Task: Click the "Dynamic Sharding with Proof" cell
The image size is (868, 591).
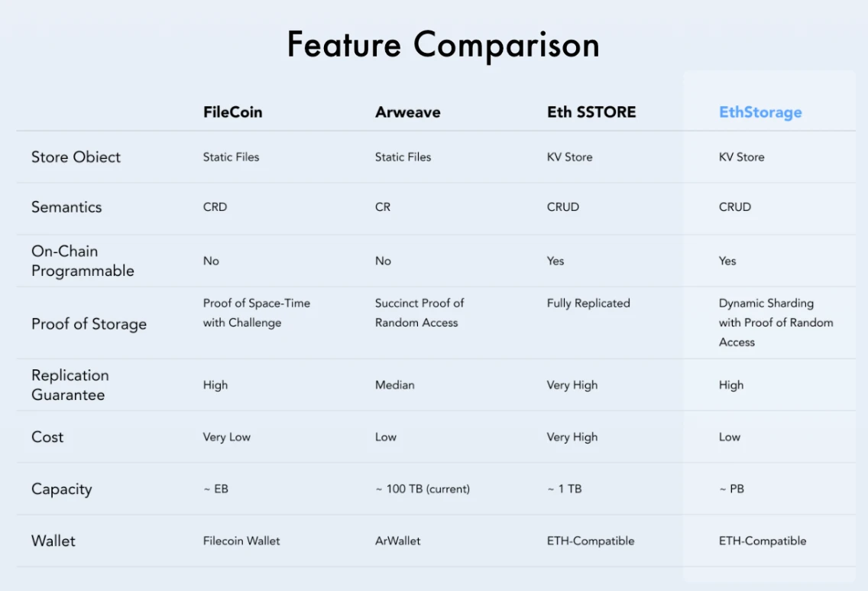Action: (x=775, y=323)
